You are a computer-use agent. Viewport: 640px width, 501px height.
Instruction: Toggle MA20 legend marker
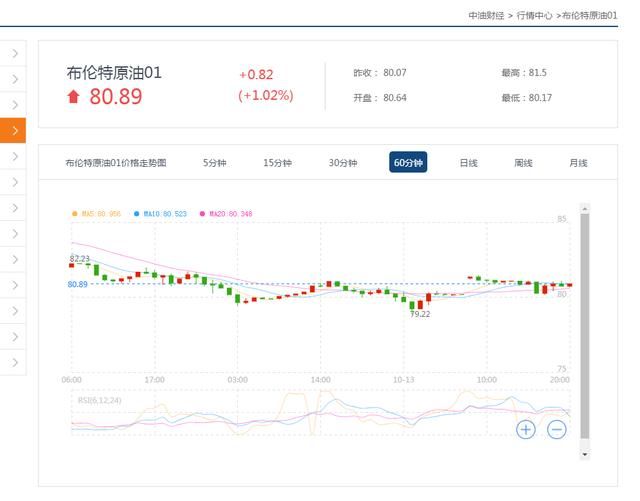click(202, 214)
